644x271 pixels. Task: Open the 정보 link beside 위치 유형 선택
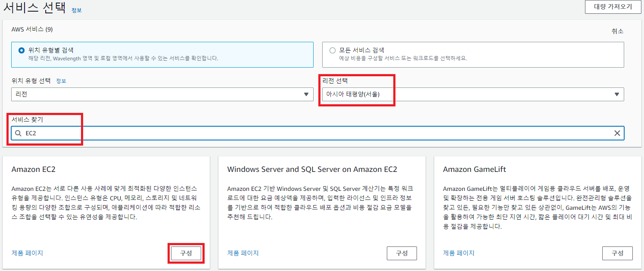pos(61,81)
